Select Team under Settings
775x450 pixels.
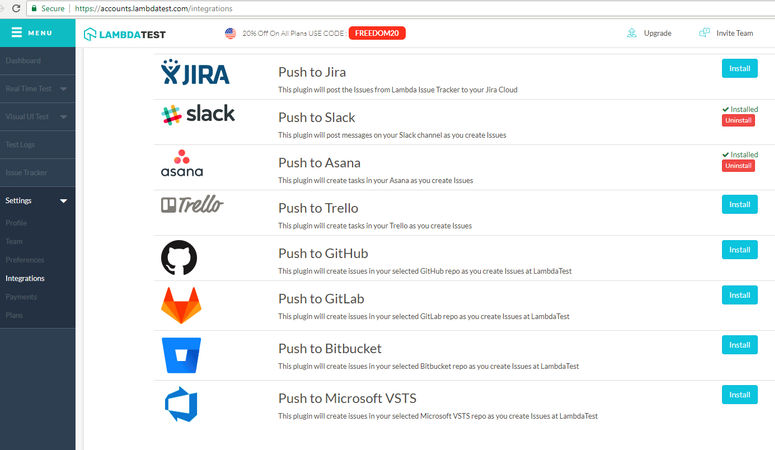click(14, 241)
